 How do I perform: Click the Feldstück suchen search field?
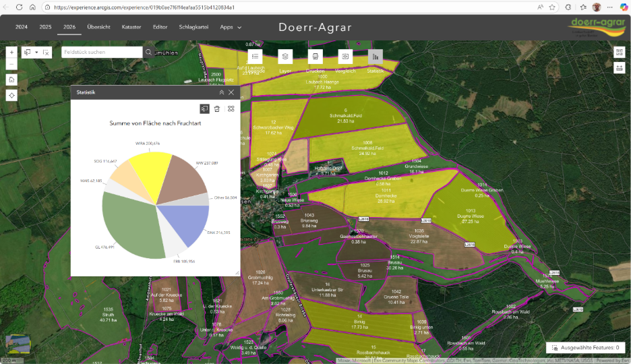click(x=101, y=52)
